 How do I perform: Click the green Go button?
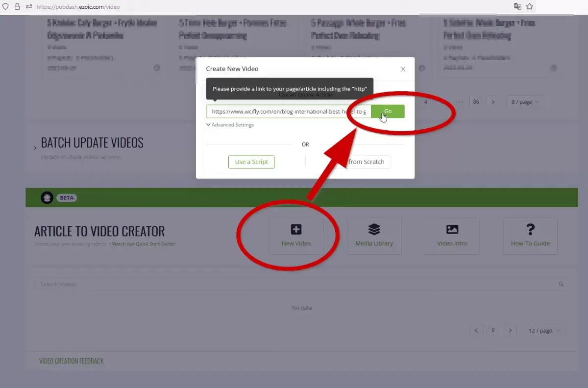click(x=388, y=111)
